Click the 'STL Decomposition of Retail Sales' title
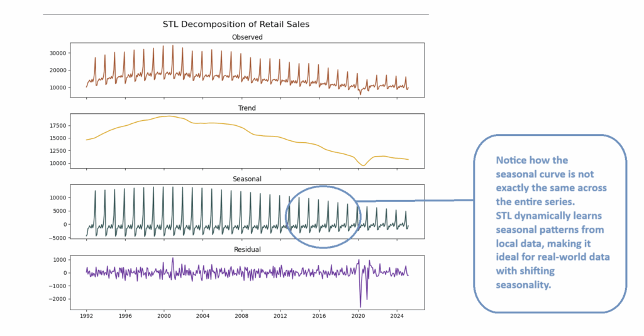The image size is (644, 336). (236, 25)
